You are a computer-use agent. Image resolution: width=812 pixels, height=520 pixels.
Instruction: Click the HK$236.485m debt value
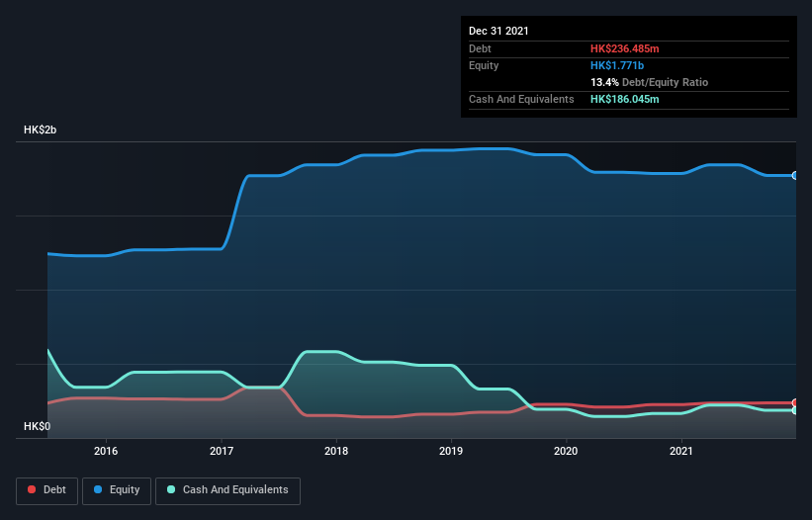pyautogui.click(x=624, y=48)
